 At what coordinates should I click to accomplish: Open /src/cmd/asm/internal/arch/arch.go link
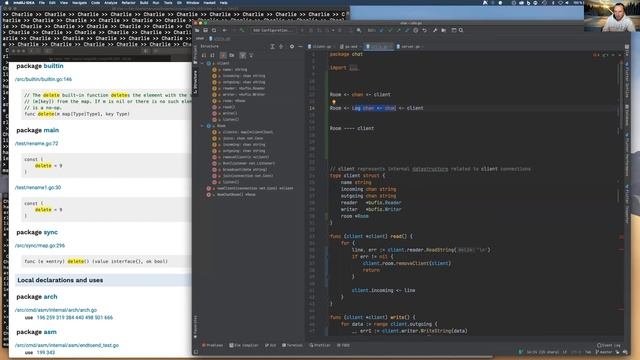pos(56,310)
